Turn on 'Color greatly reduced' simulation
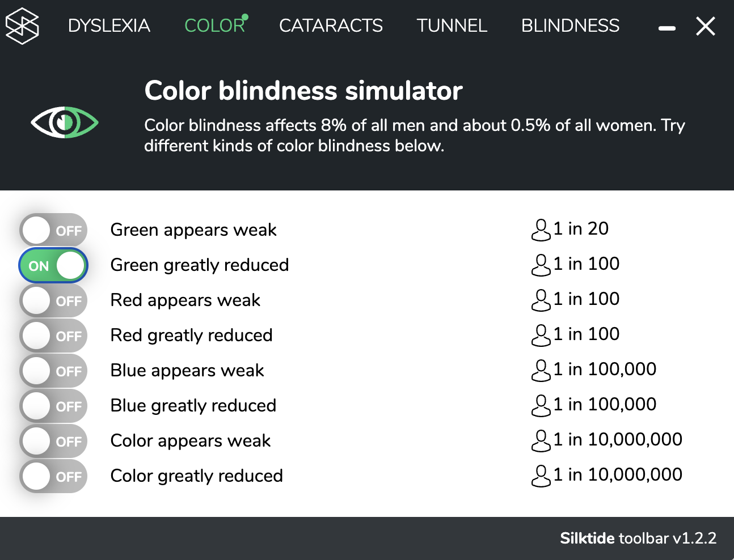Screen dimensions: 734x560 53,476
